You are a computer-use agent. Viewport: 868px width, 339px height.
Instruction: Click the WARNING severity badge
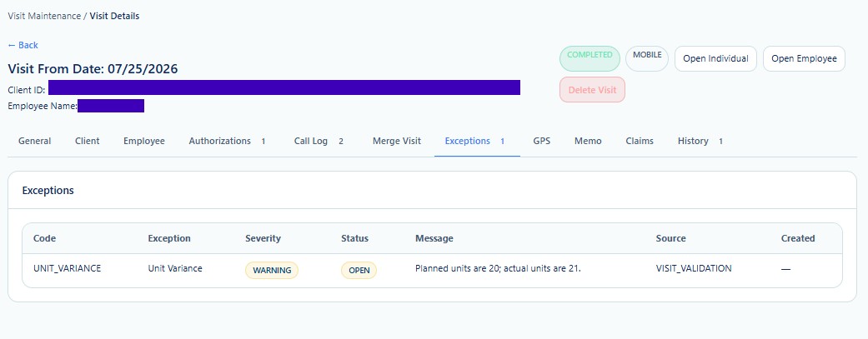tap(272, 271)
